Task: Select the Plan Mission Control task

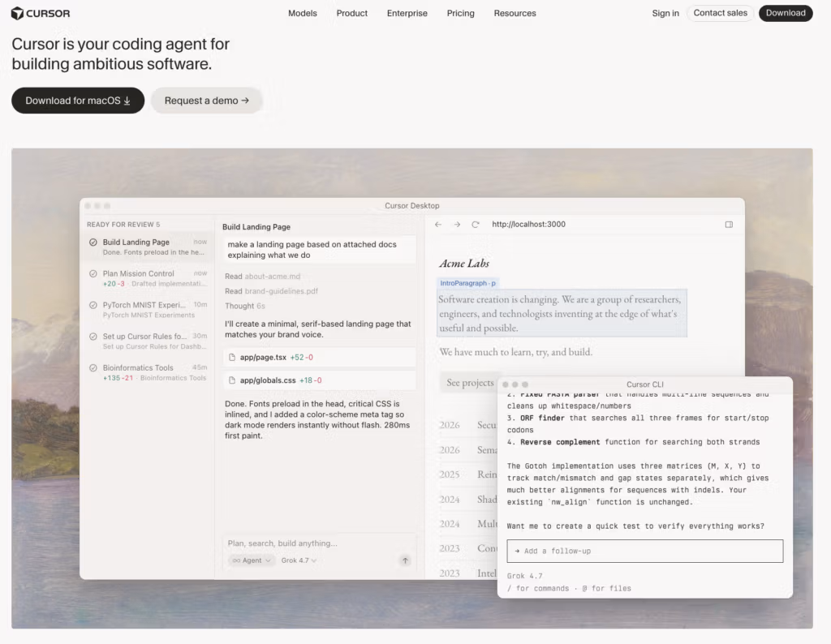Action: point(148,278)
